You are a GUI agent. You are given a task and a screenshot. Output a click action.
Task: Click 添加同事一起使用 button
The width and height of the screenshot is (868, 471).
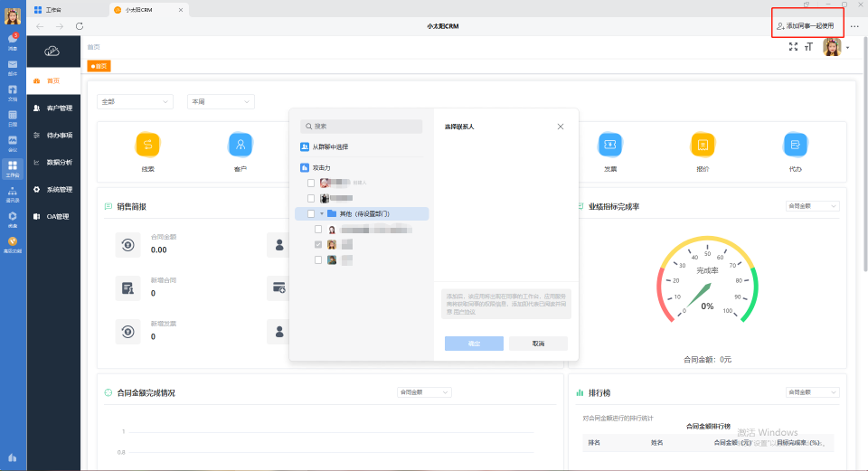[806, 26]
